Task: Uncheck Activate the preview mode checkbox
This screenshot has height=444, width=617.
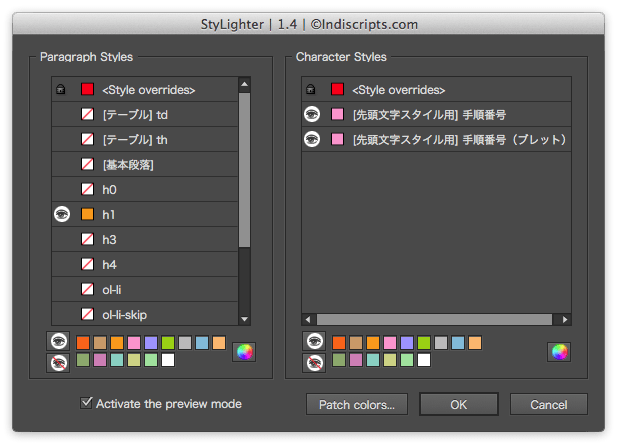Action: pos(86,403)
